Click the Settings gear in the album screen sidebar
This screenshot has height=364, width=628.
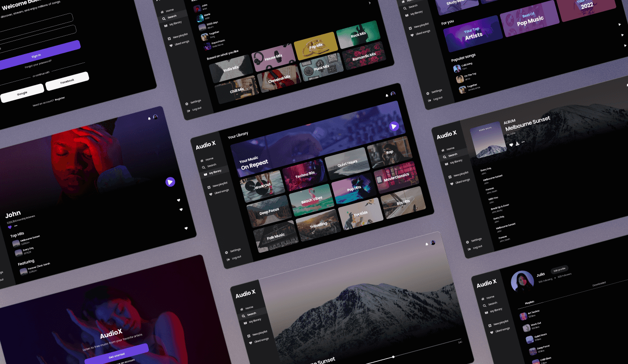468,242
